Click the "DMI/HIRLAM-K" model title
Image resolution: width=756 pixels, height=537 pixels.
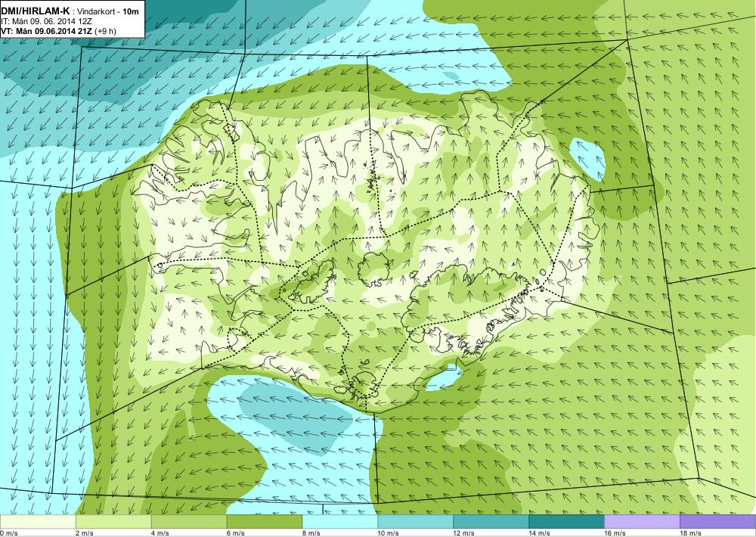(x=36, y=11)
